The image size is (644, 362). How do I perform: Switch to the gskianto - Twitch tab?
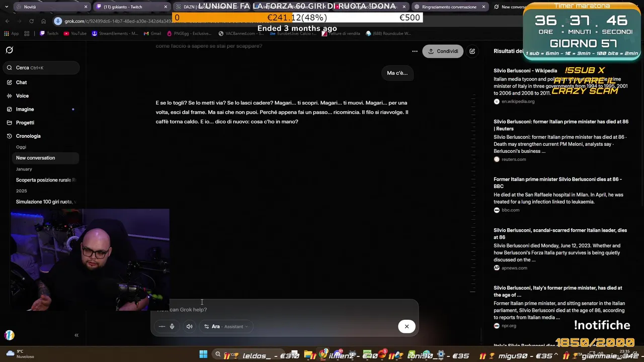pyautogui.click(x=131, y=7)
